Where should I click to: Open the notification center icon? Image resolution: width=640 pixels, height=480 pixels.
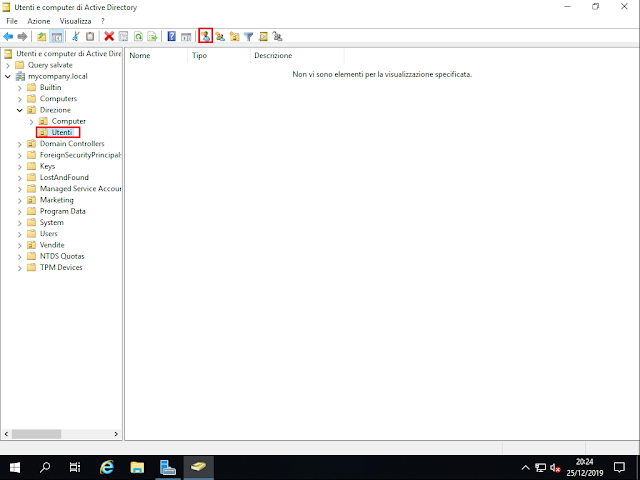click(619, 468)
